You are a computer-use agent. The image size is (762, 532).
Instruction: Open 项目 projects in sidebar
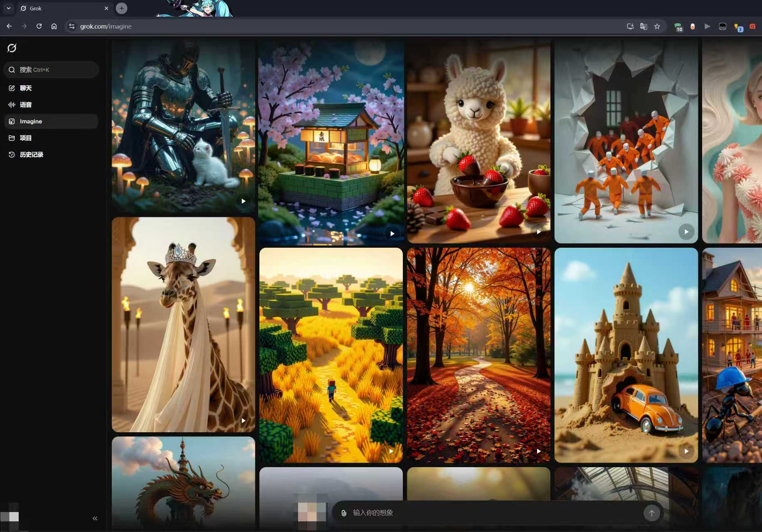[25, 138]
